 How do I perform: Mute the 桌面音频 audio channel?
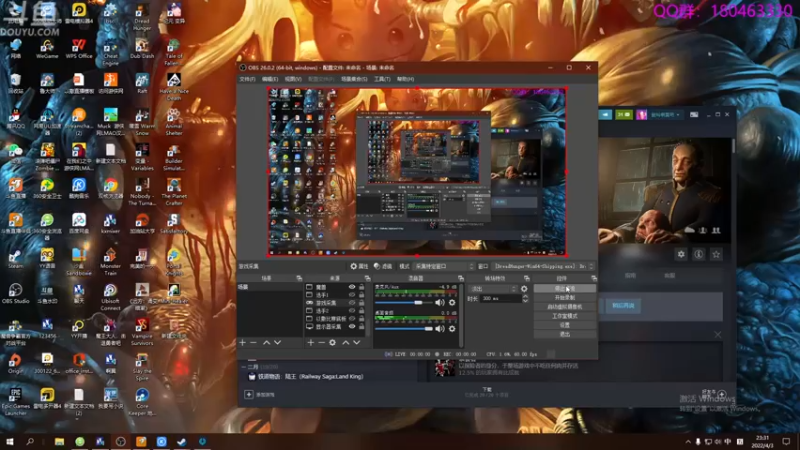(x=439, y=329)
